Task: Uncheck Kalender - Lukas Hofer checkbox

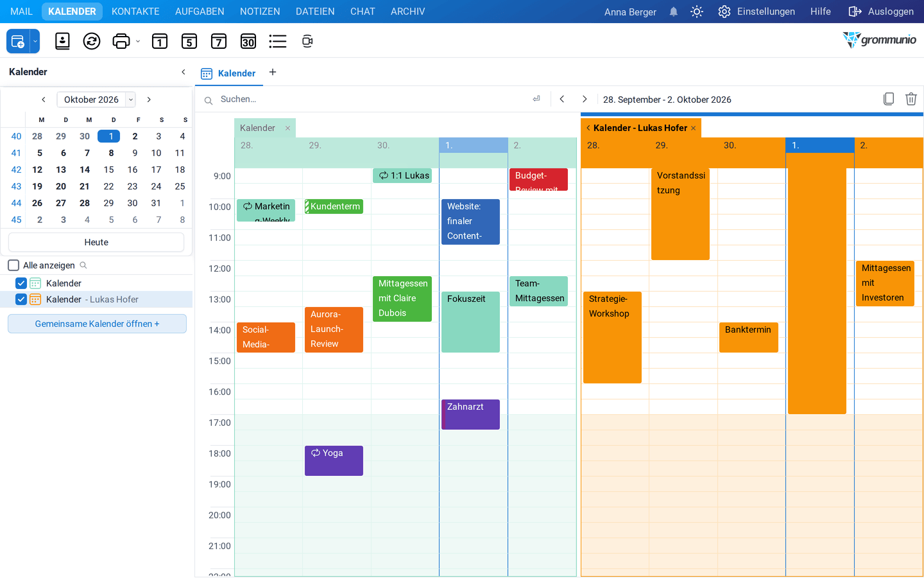Action: [x=21, y=299]
